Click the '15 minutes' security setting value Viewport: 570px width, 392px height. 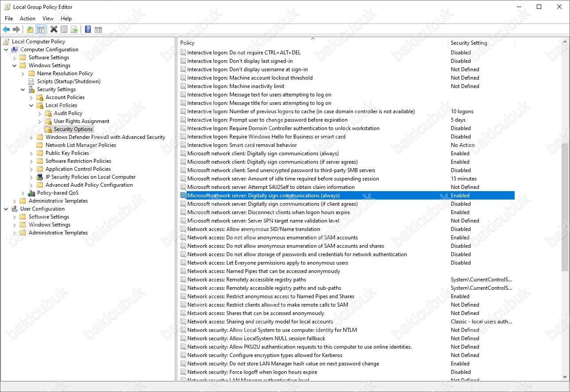464,179
